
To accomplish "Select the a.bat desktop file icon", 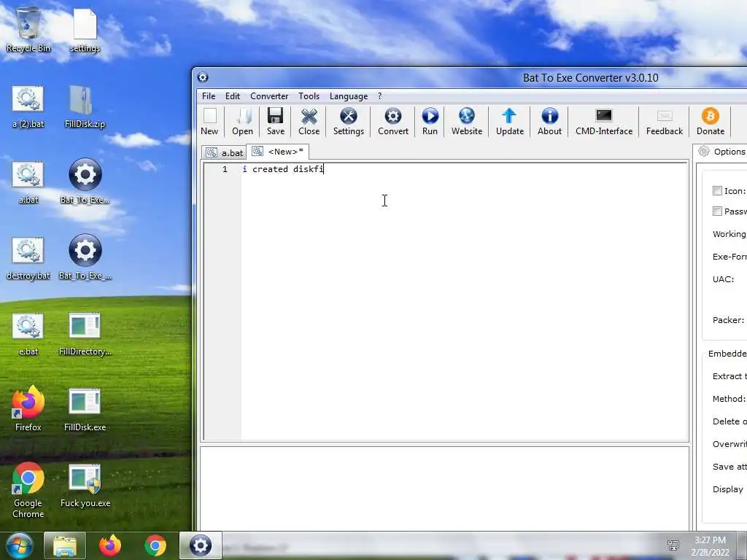I will (x=28, y=182).
